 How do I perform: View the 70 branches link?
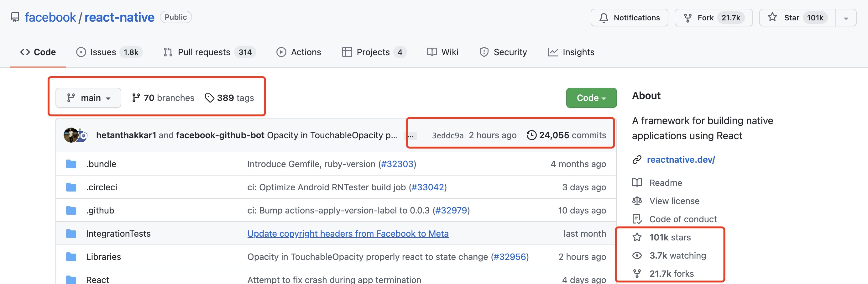coord(163,98)
